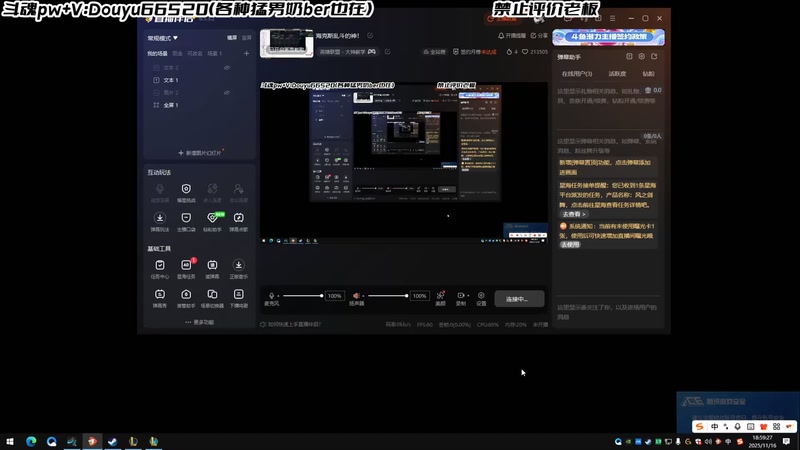Viewport: 800px width, 450px height.
Task: Switch to 活跃度 tab
Action: (x=617, y=74)
